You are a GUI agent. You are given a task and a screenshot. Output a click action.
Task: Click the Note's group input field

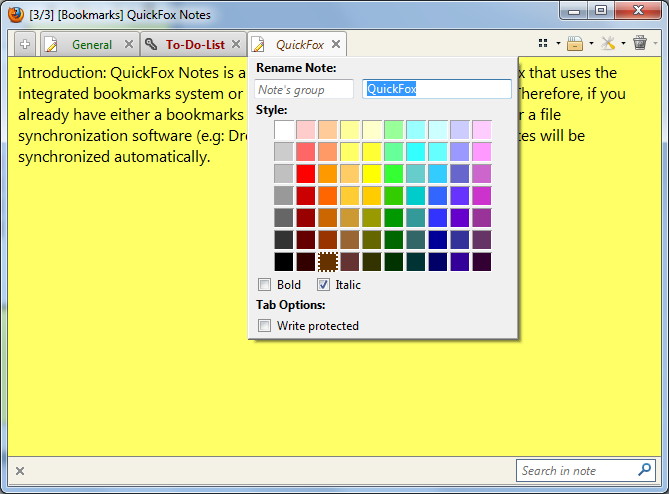tap(304, 90)
